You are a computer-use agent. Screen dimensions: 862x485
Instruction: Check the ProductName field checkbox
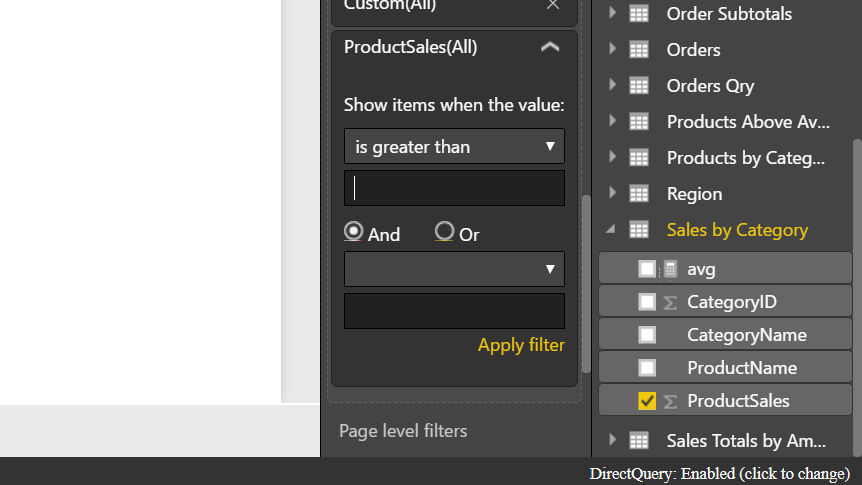pyautogui.click(x=647, y=368)
